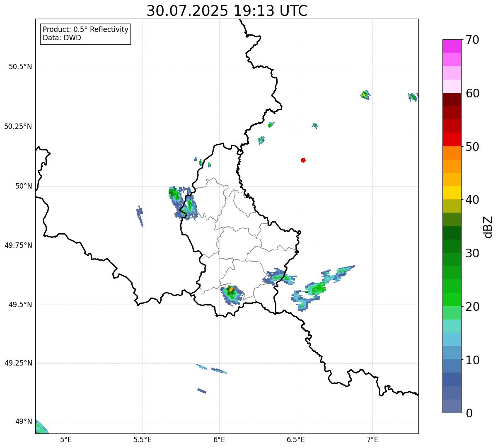Click the Product: 0.5° Reflectivity label

tap(85, 29)
